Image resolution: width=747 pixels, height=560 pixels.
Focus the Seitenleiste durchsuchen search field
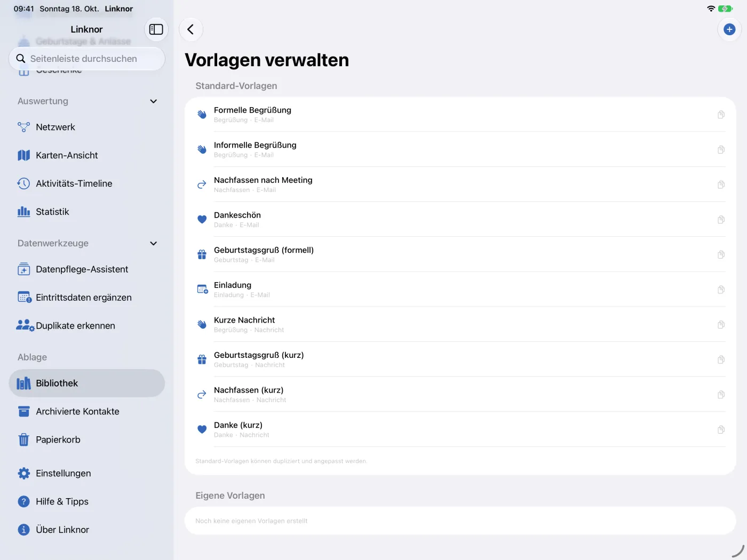click(x=87, y=59)
